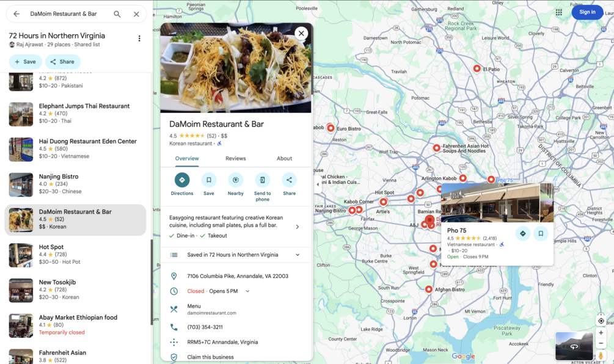Screen dimensions: 614x364
Task: Click Pho 75 title in popup
Action: 456,230
